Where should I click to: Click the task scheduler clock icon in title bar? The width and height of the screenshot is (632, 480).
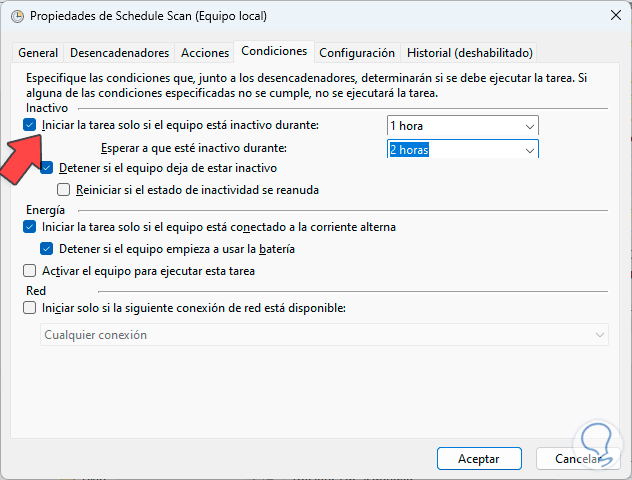15,17
